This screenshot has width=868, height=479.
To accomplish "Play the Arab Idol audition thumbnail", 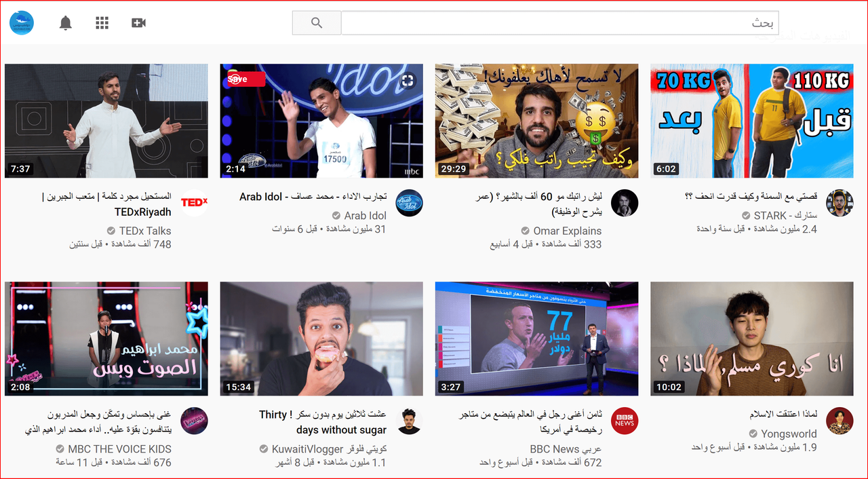I will (x=321, y=121).
